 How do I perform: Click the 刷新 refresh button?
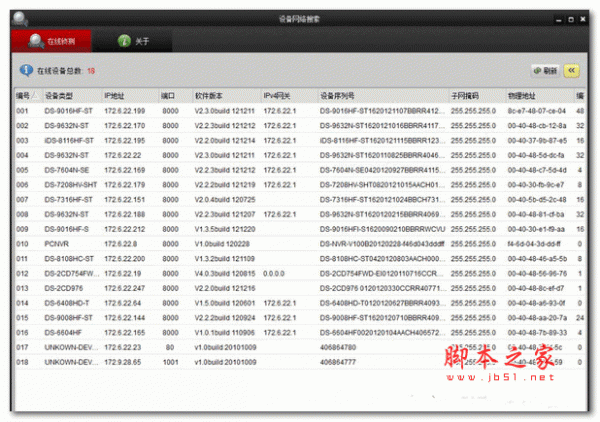(544, 71)
